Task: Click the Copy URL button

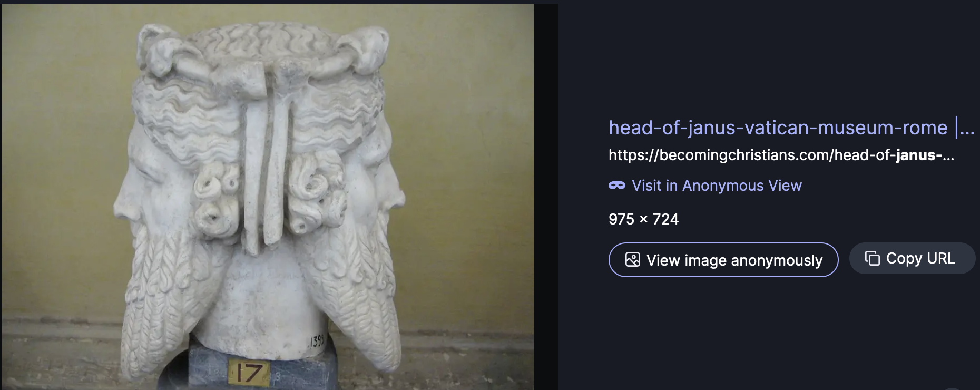Action: (x=912, y=258)
